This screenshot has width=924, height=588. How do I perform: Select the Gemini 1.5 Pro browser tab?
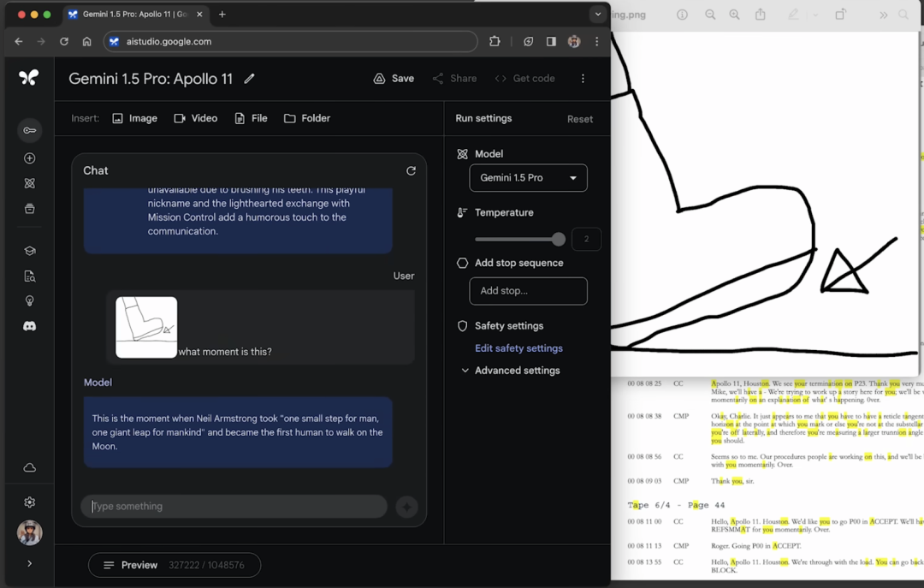[134, 15]
